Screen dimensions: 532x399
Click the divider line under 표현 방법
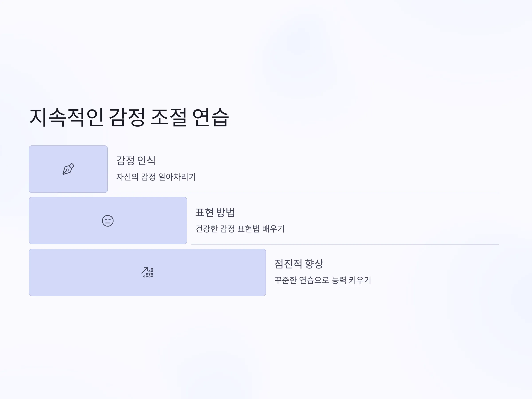pos(345,244)
